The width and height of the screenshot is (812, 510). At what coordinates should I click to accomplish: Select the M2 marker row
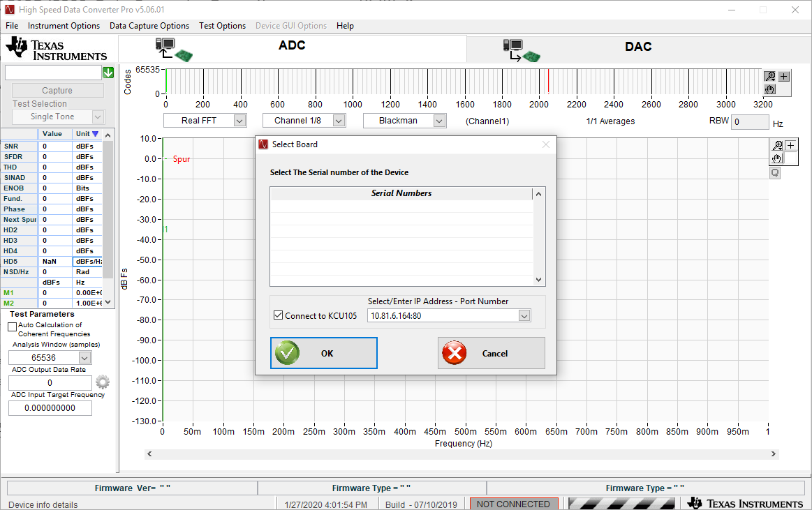19,303
